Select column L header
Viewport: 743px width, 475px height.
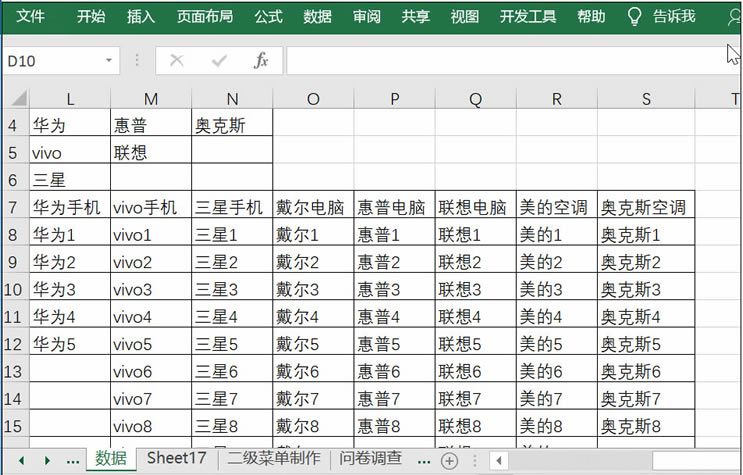(70, 99)
